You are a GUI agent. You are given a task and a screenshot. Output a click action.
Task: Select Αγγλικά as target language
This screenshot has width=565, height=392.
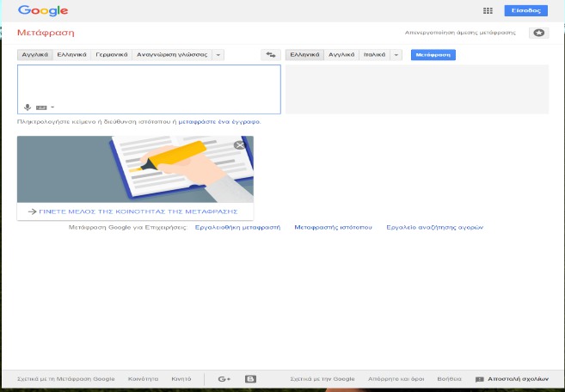pyautogui.click(x=341, y=55)
